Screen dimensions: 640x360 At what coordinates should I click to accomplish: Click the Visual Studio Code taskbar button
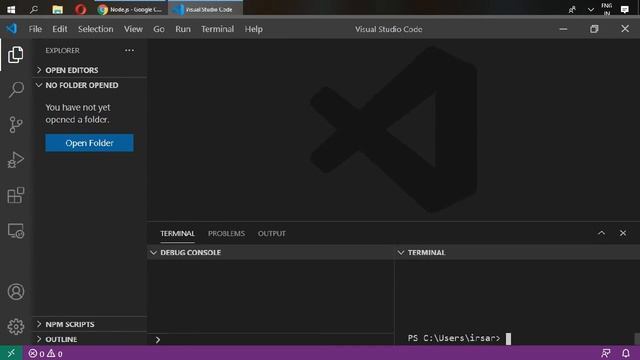click(205, 9)
